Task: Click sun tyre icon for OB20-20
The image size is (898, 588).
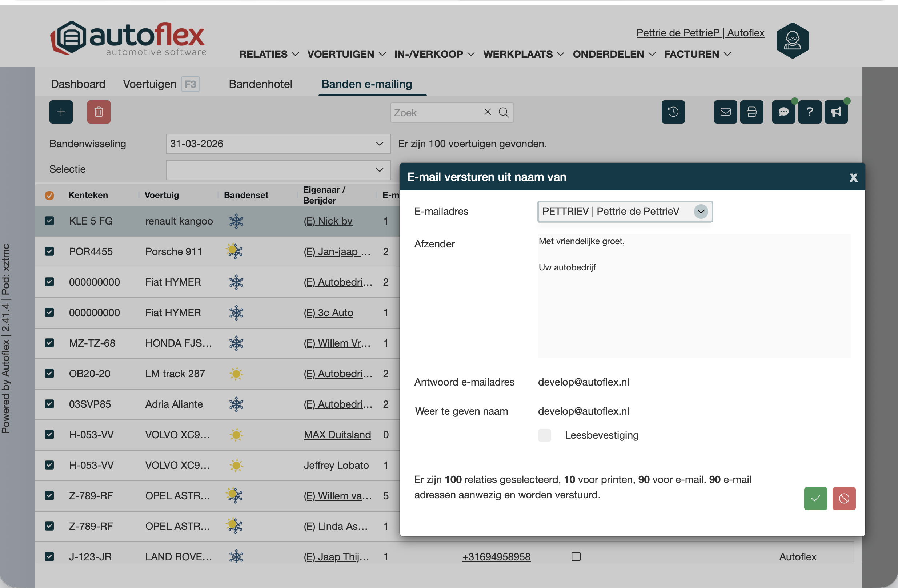Action: (x=236, y=374)
